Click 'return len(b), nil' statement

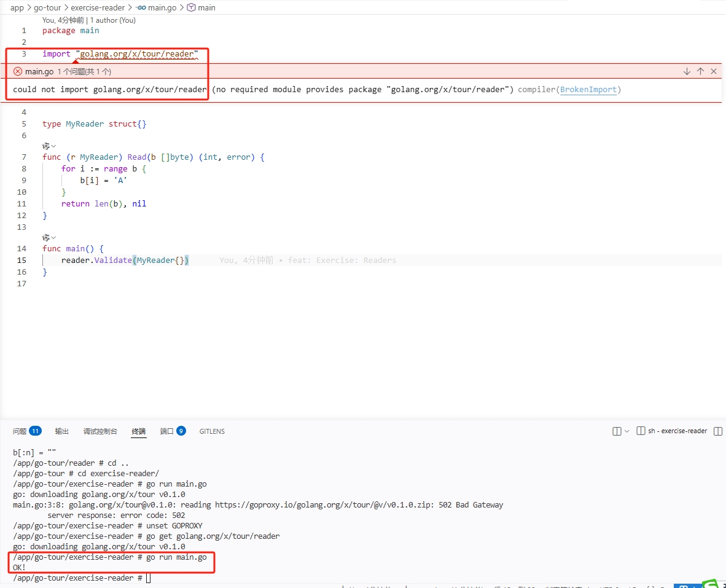tap(104, 204)
